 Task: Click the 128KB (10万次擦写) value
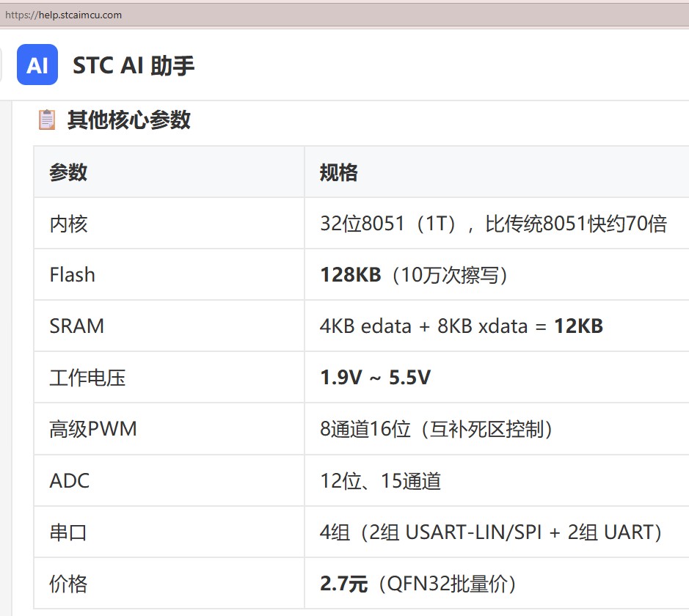pyautogui.click(x=414, y=275)
